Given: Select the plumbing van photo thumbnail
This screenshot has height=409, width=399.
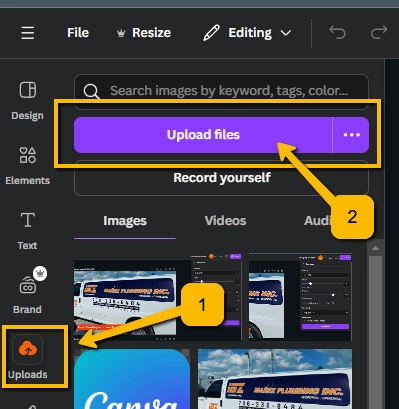Looking at the screenshot, I should point(275,379).
